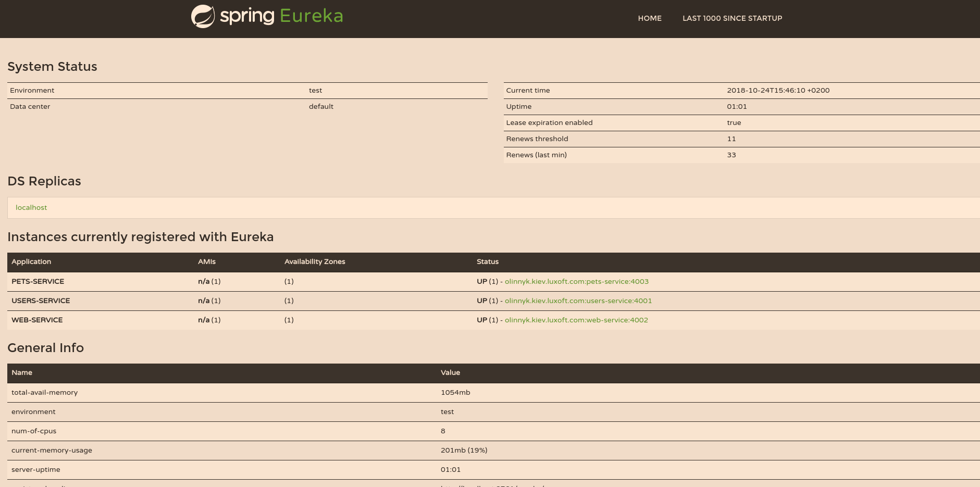Click the Current time value

[778, 90]
